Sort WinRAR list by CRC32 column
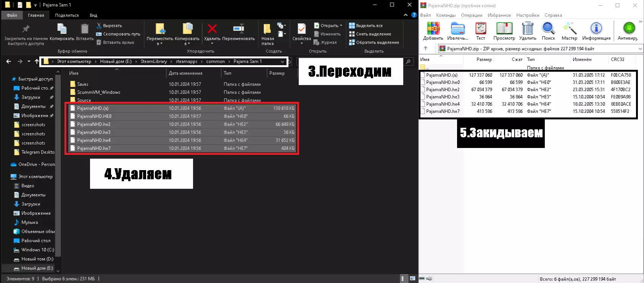This screenshot has height=283, width=644. point(618,59)
